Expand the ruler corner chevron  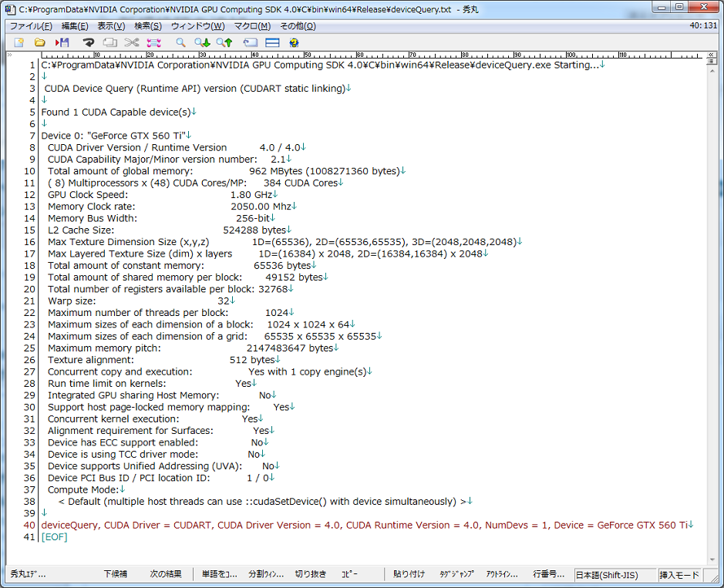8,55
